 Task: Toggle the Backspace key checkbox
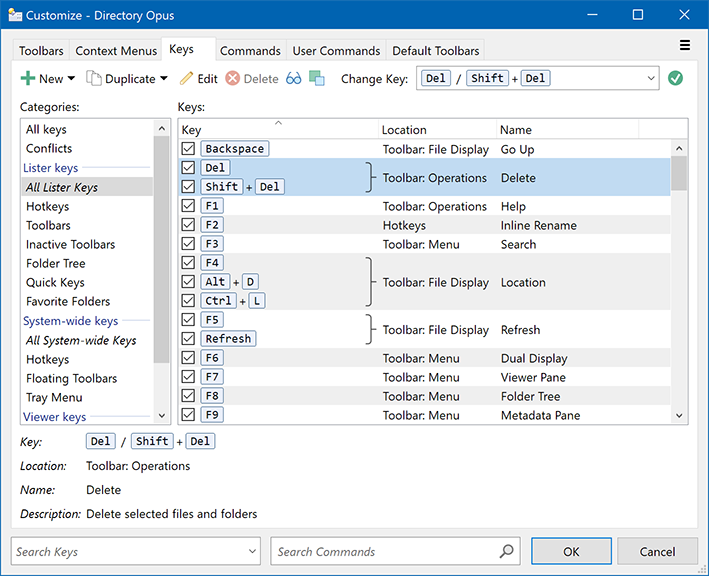click(x=188, y=148)
